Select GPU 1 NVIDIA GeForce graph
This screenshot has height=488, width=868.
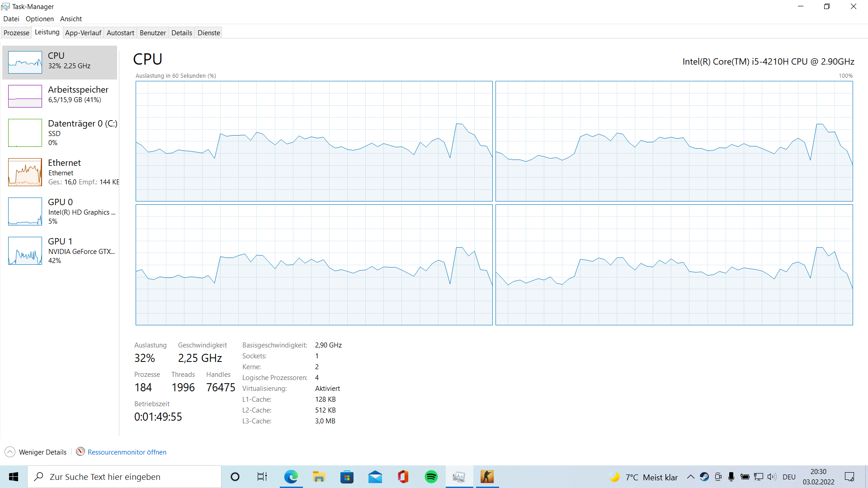coord(25,251)
